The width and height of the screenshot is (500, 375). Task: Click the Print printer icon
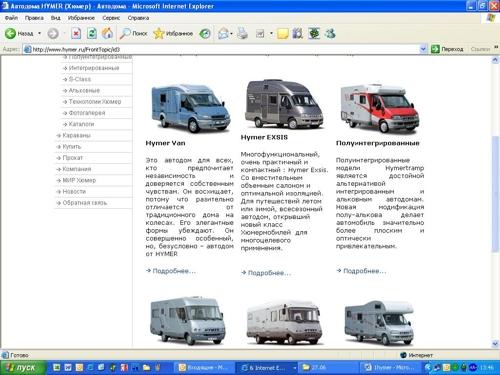click(243, 33)
